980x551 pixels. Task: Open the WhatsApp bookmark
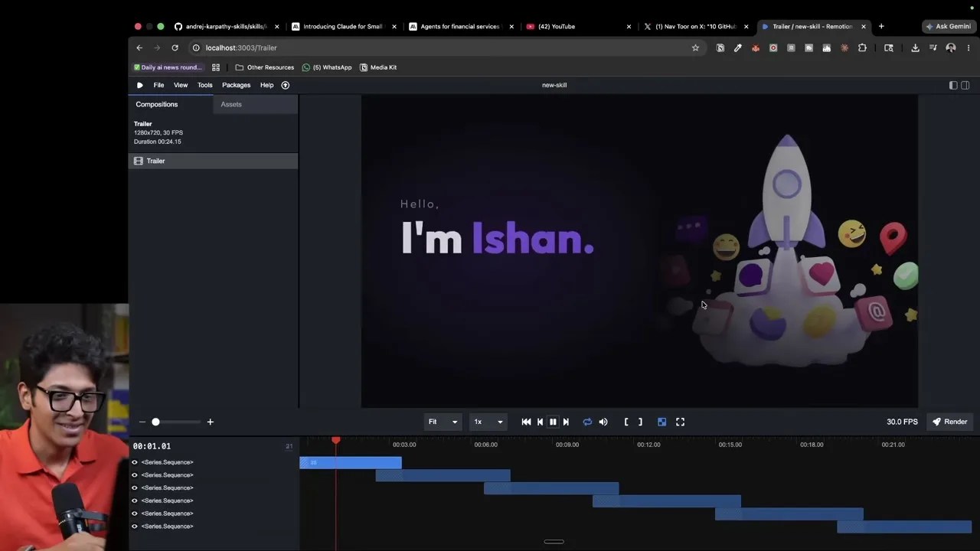coord(327,67)
